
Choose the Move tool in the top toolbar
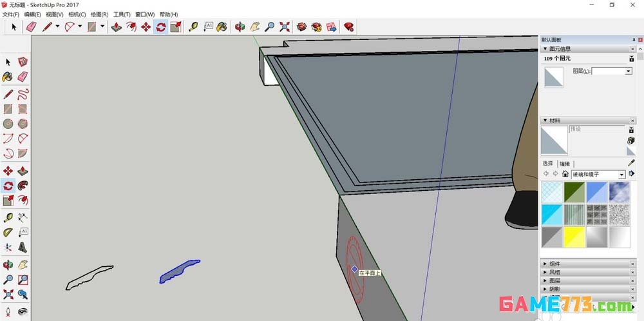tap(146, 27)
